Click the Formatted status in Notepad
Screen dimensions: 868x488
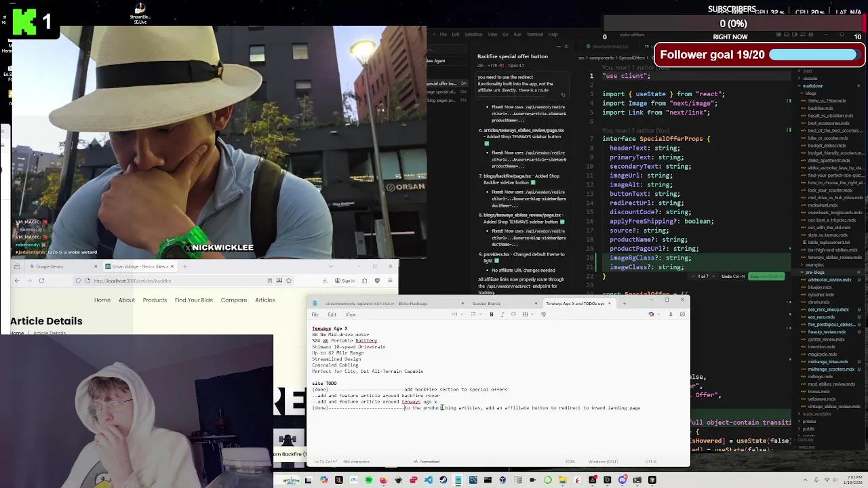pyautogui.click(x=427, y=462)
